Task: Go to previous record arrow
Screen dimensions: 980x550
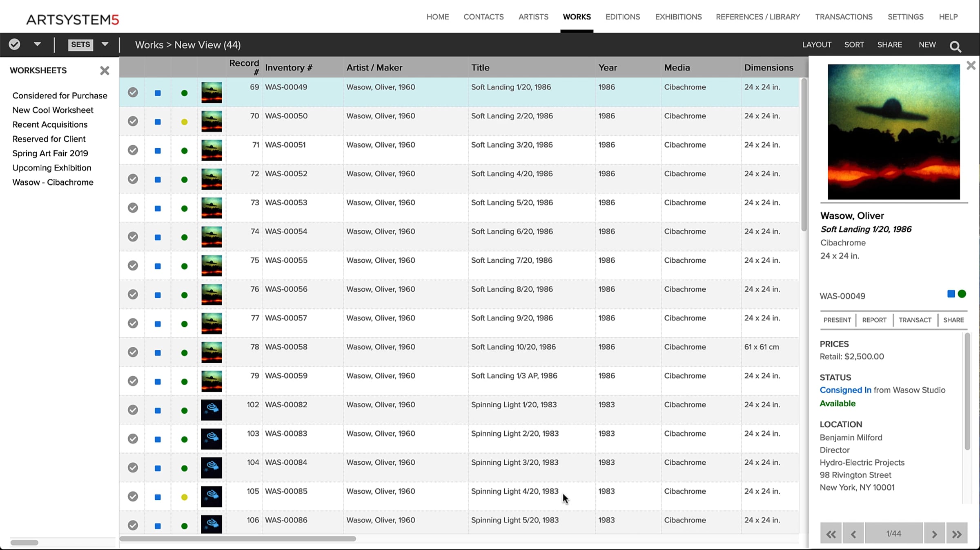Action: 853,534
